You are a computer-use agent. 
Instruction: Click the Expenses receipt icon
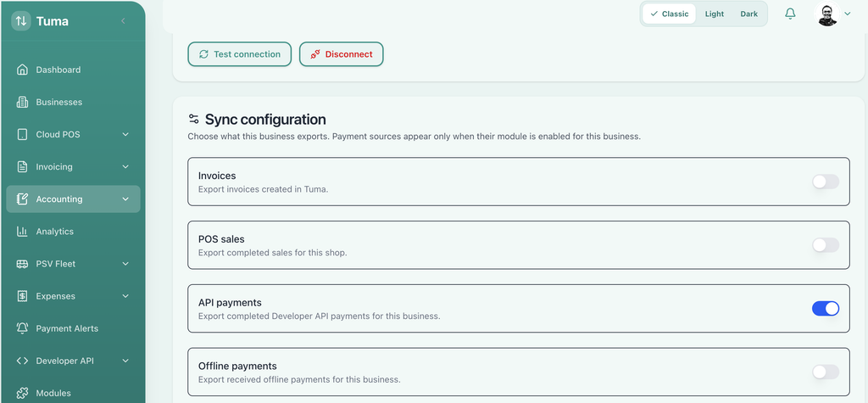(x=22, y=296)
